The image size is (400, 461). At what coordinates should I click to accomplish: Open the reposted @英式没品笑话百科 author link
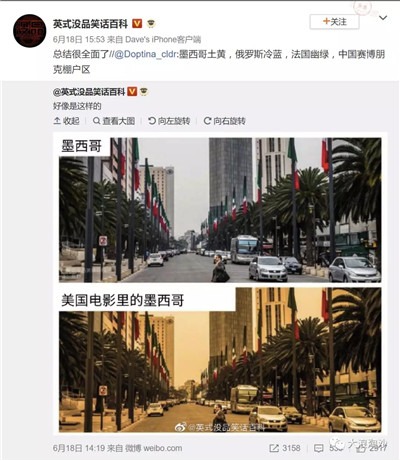89,91
